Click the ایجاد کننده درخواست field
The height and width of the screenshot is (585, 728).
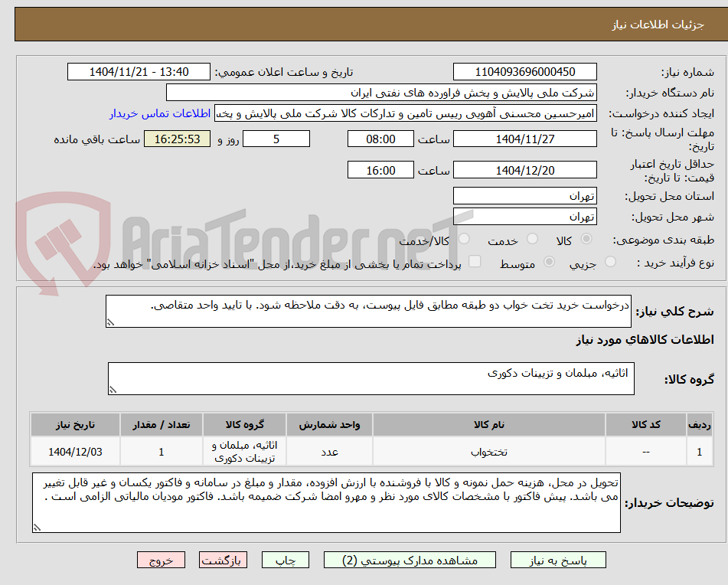405,114
